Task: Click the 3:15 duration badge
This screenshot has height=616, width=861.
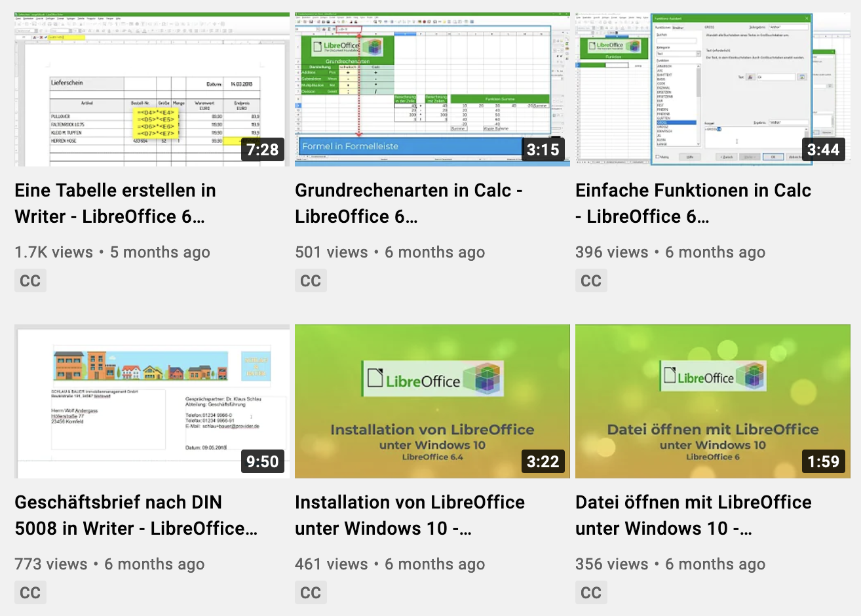Action: point(543,149)
